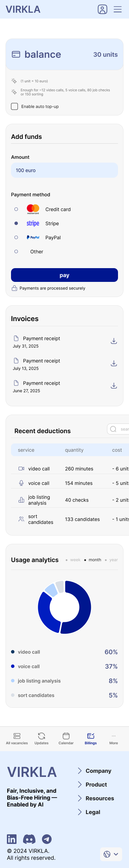Click the '260 minutes' cell
This screenshot has height=868, width=129.
click(x=79, y=469)
